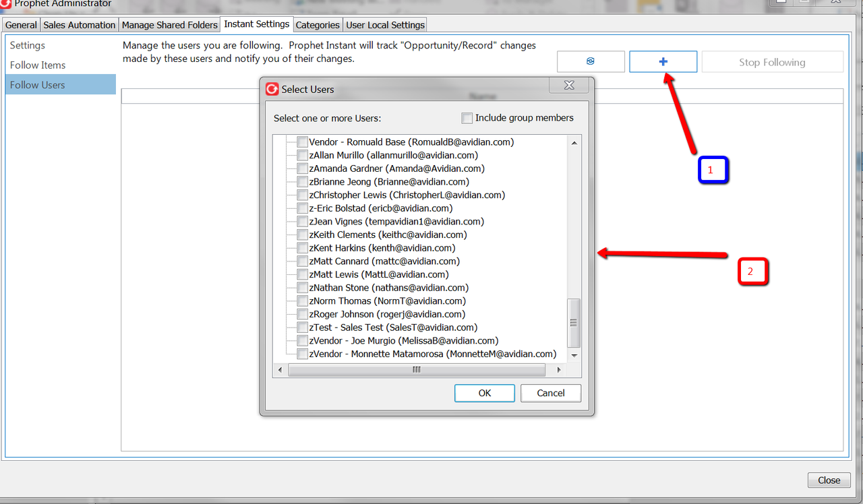Click horizontal scrollbar right arrow
This screenshot has height=504, width=863.
point(558,370)
